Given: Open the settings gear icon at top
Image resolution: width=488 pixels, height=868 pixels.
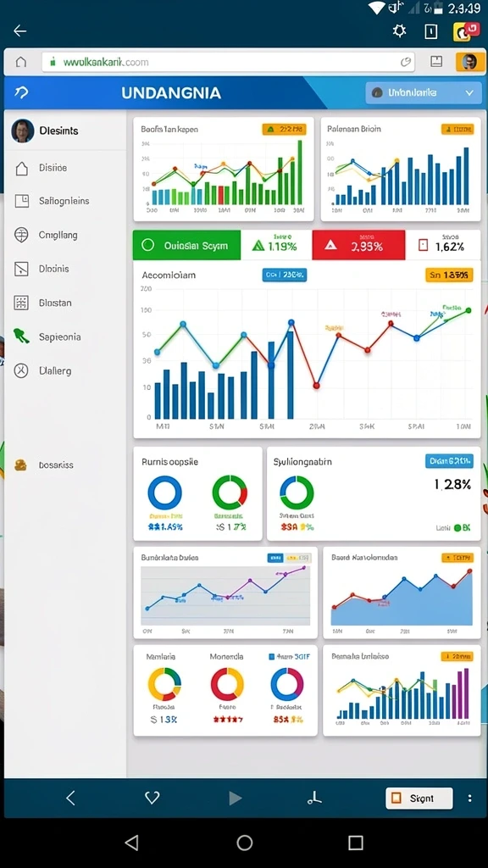Looking at the screenshot, I should [399, 31].
